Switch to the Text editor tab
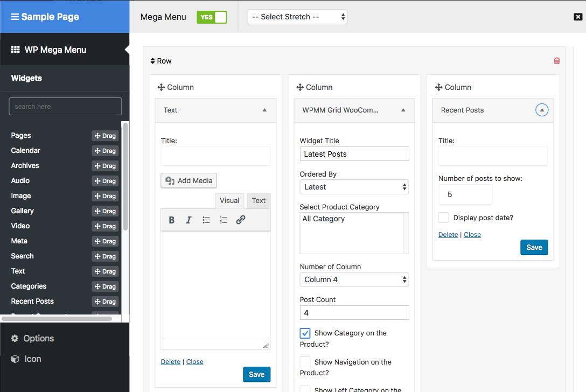This screenshot has height=392, width=586. click(259, 201)
